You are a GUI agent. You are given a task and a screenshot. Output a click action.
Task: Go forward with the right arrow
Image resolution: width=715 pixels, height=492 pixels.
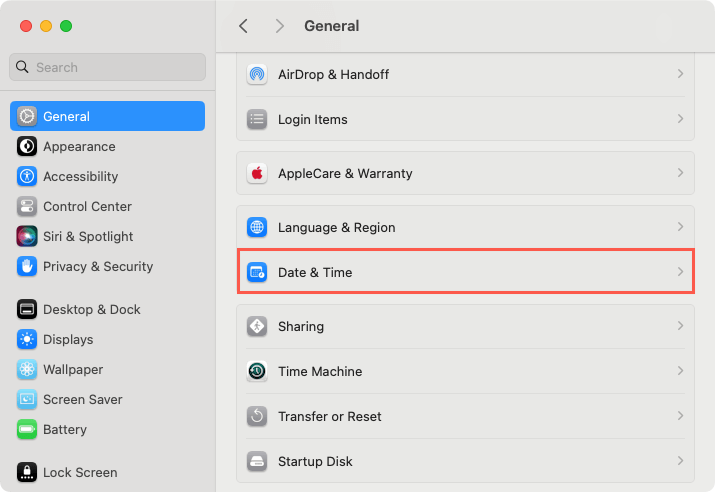pos(280,26)
